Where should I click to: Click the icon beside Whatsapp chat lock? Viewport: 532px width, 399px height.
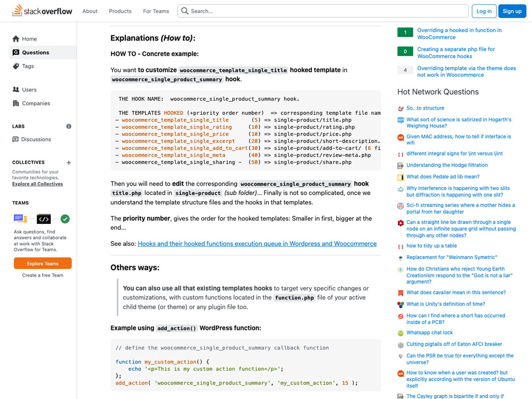pos(401,333)
